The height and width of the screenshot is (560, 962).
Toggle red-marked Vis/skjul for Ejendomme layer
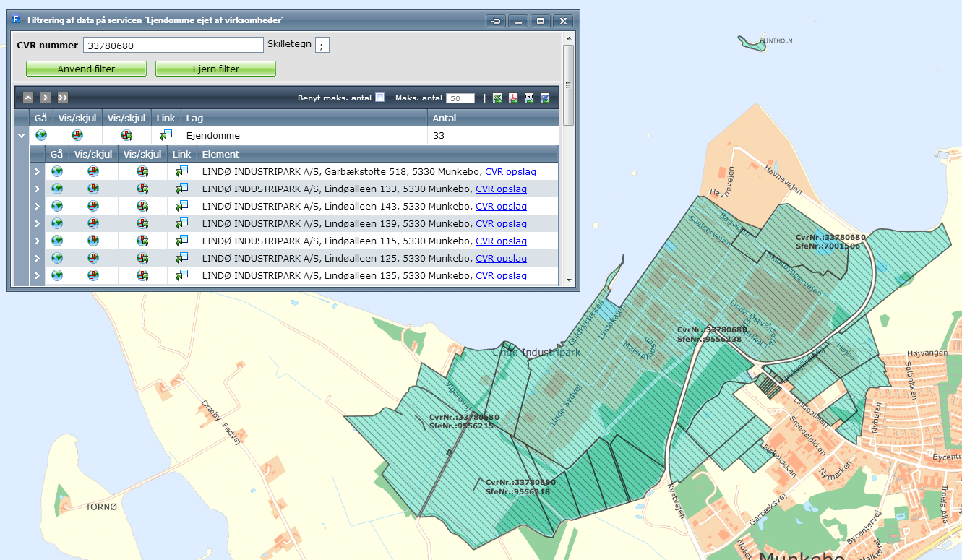click(77, 135)
